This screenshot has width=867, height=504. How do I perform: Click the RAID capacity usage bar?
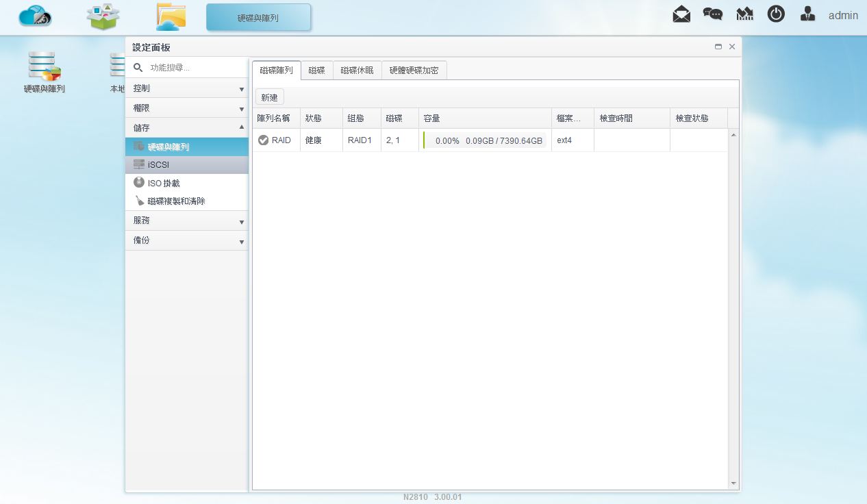(485, 140)
